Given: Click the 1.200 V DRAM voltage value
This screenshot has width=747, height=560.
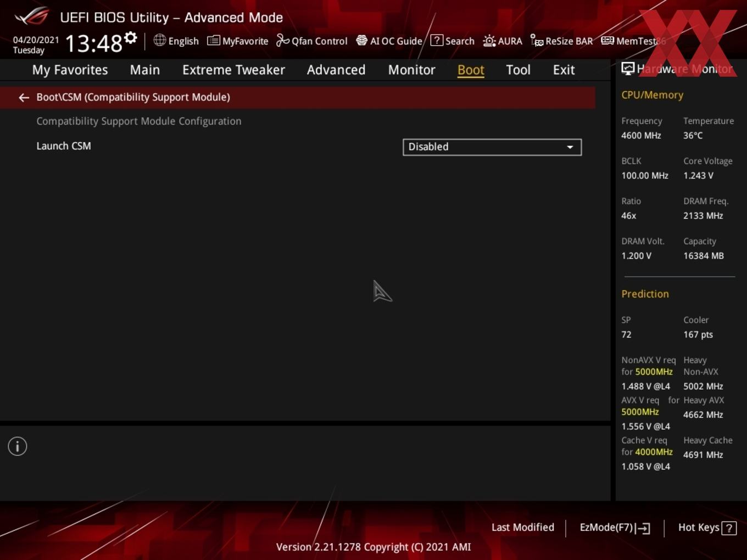Looking at the screenshot, I should click(x=636, y=256).
